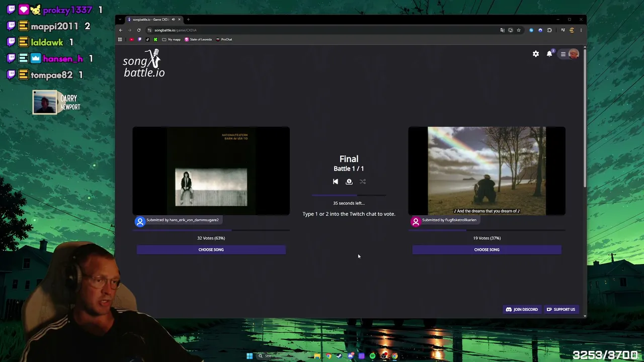This screenshot has height=362, width=644.
Task: Open the YouTube bookmark
Action: tap(132, 39)
